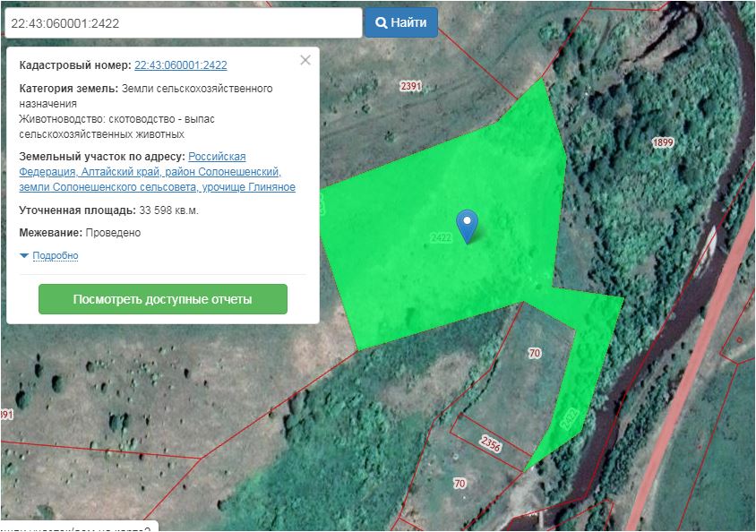The height and width of the screenshot is (532, 756).
Task: Click the 2422 label beside the blue pin
Action: pyautogui.click(x=440, y=237)
